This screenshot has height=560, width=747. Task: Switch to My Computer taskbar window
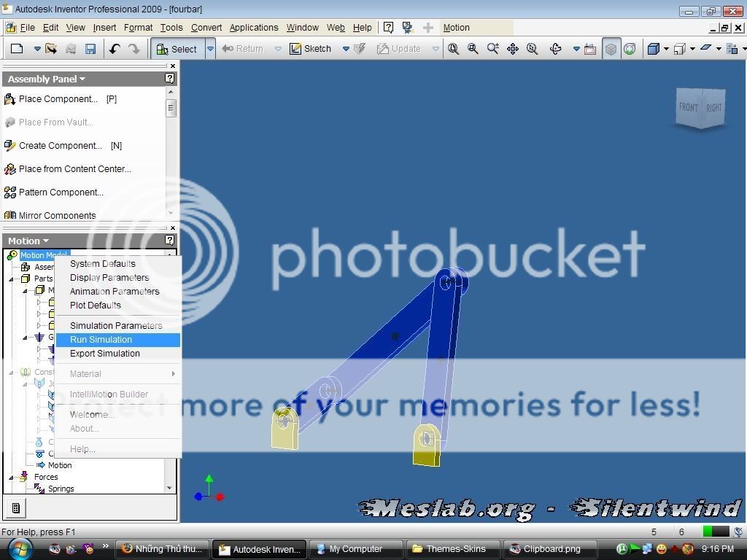tap(356, 549)
